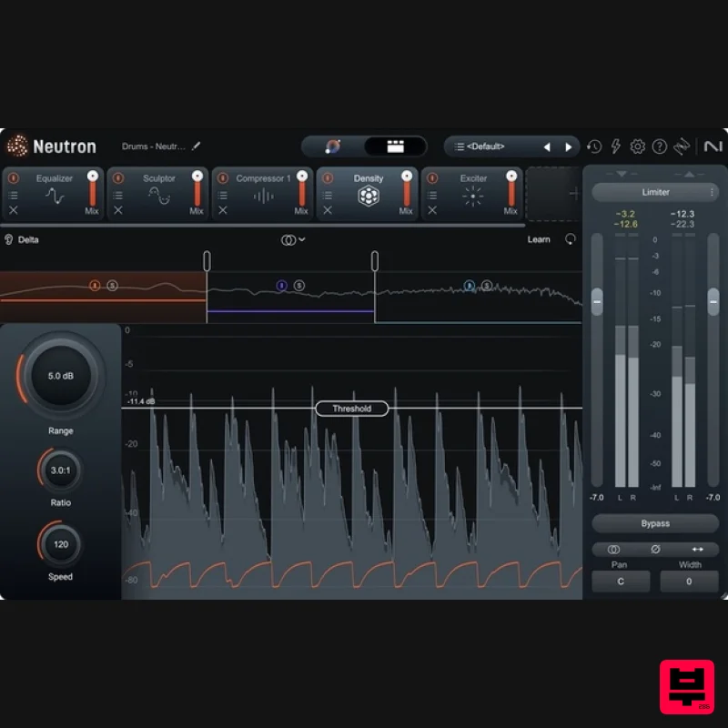Screen dimensions: 728x728
Task: Remove the Exciter module
Action: tap(432, 210)
